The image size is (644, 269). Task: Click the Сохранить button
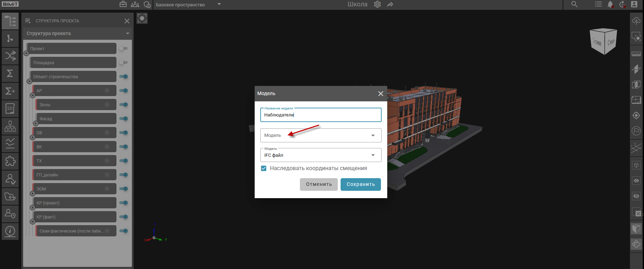[361, 184]
